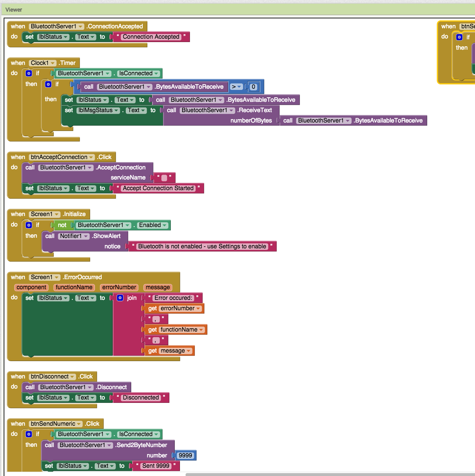
Task: Edit the "Bluetooth is not enabled" notice text
Action: pyautogui.click(x=202, y=247)
